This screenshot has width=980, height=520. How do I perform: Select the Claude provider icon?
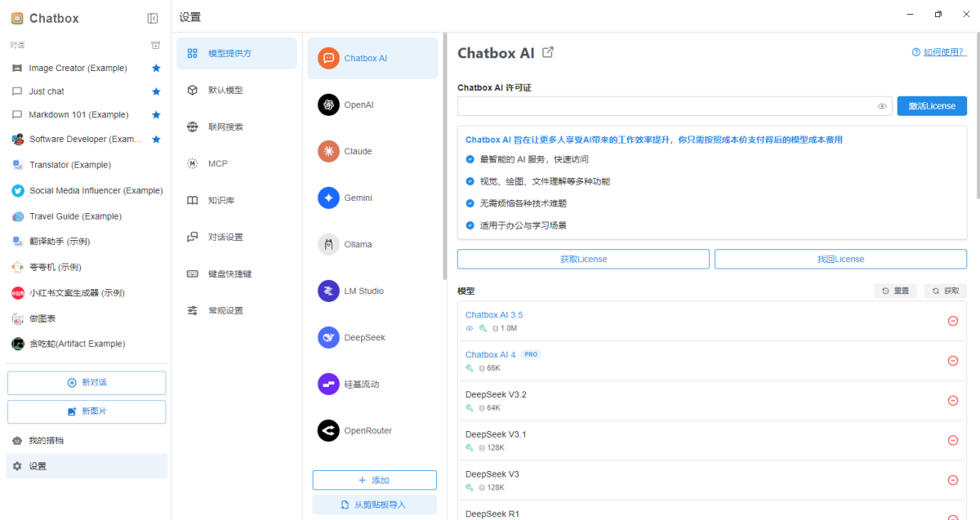327,151
